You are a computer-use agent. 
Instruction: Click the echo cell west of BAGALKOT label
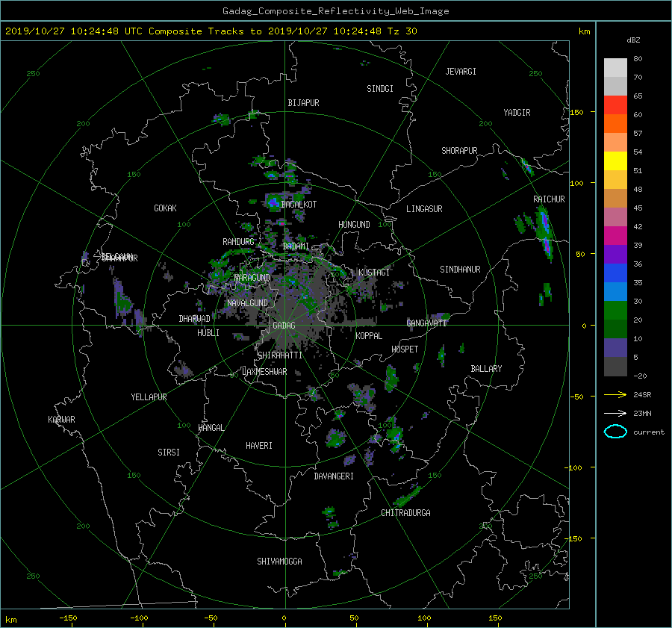(273, 202)
